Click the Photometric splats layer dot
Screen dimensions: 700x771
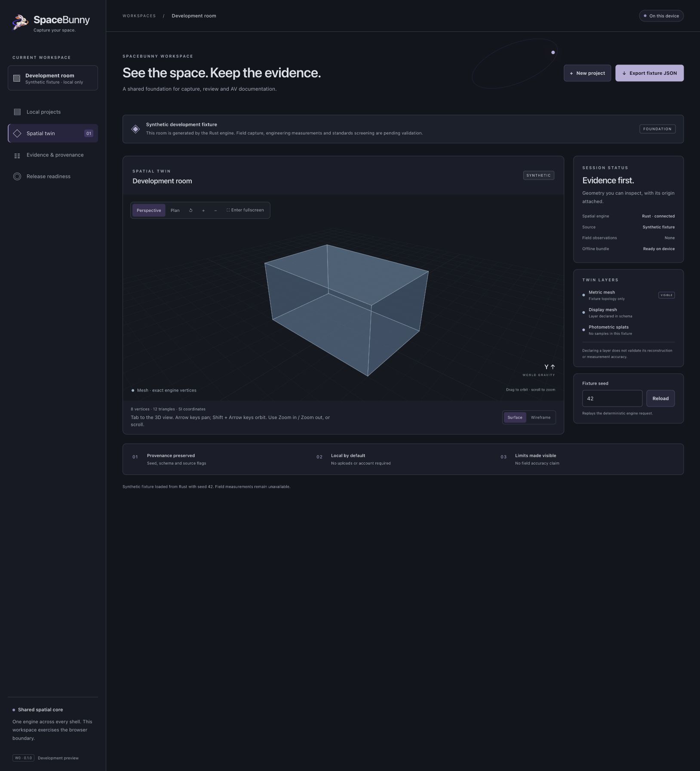coord(583,330)
